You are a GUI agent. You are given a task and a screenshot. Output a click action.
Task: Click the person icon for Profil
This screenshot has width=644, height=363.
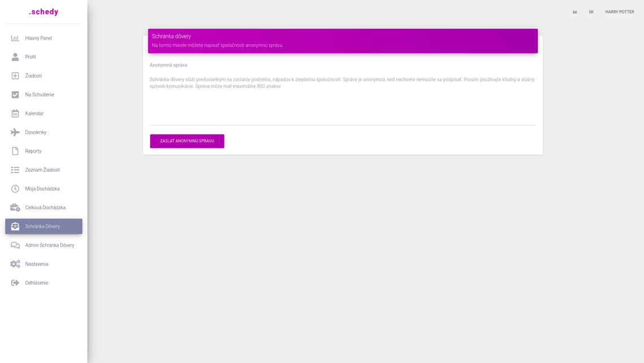click(15, 57)
